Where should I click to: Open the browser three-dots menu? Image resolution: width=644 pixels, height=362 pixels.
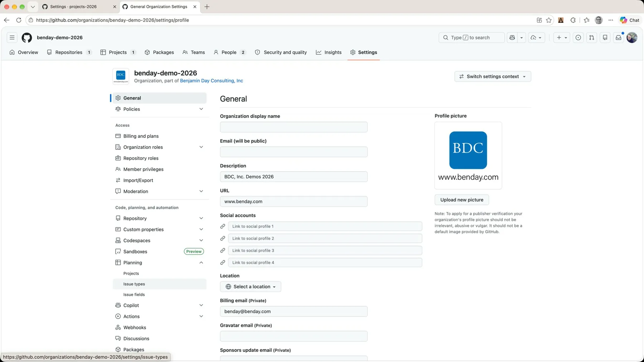(611, 20)
